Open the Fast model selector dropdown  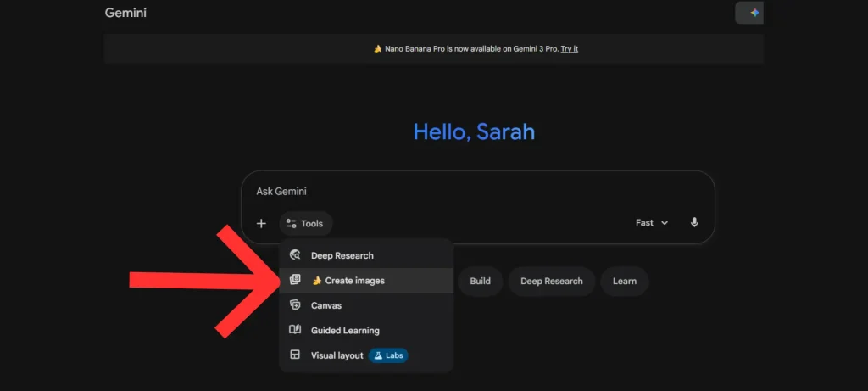[x=651, y=222]
